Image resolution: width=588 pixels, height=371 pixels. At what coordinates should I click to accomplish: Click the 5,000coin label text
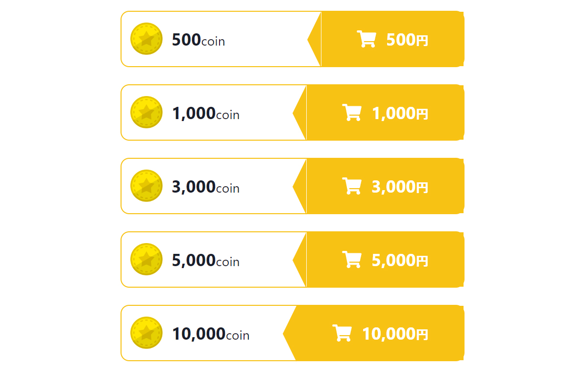coord(206,261)
